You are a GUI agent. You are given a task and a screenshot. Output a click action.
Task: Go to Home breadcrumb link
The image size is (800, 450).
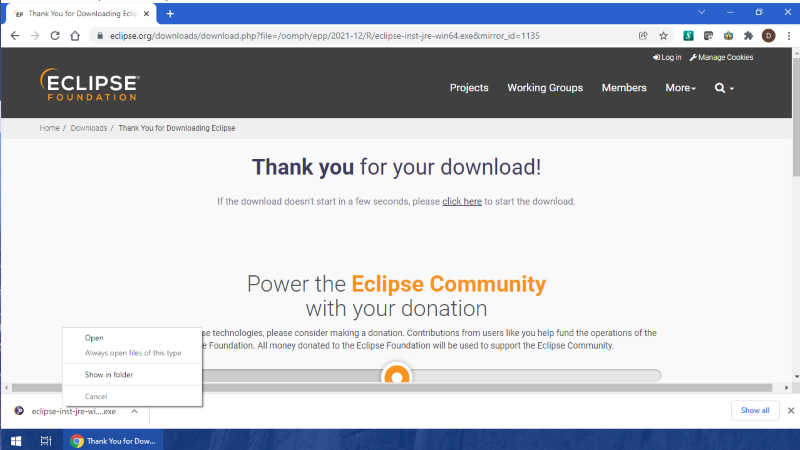point(49,128)
